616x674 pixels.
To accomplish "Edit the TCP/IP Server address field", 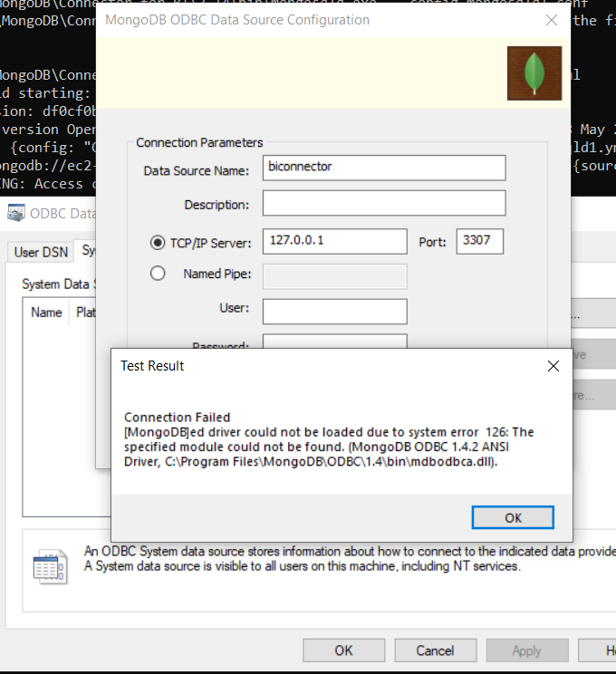I will click(x=334, y=241).
